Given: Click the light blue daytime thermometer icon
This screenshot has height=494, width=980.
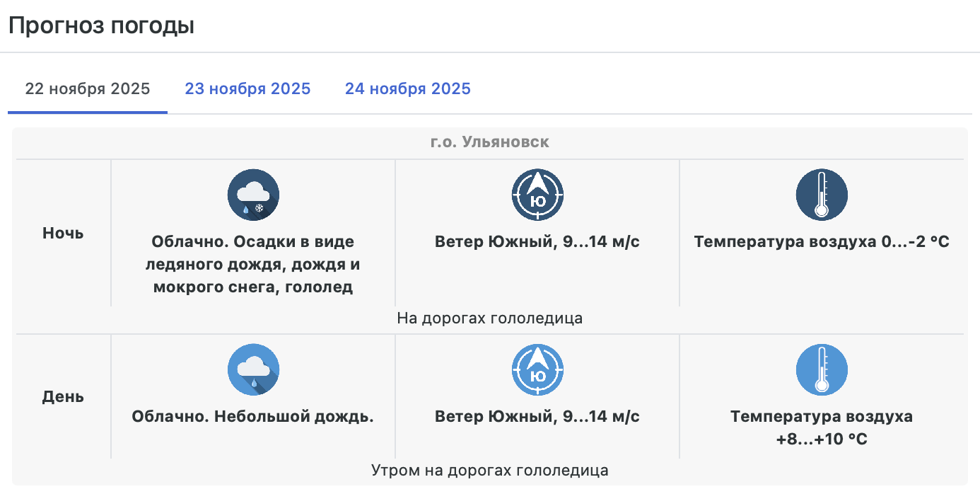Looking at the screenshot, I should tap(822, 369).
